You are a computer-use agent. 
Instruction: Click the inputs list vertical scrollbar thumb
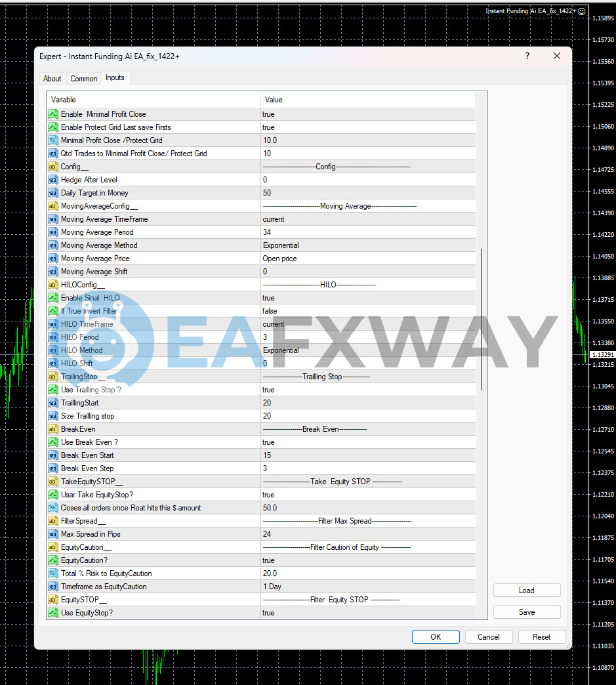482,320
